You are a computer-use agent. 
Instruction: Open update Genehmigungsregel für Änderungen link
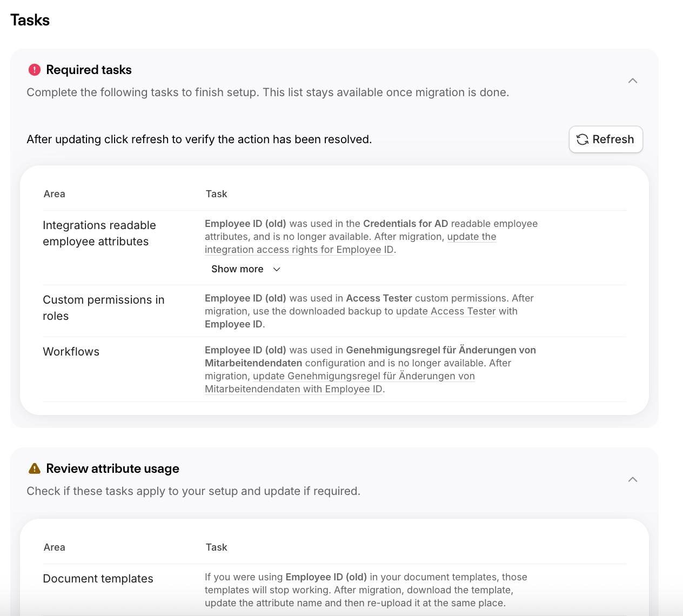tap(339, 383)
